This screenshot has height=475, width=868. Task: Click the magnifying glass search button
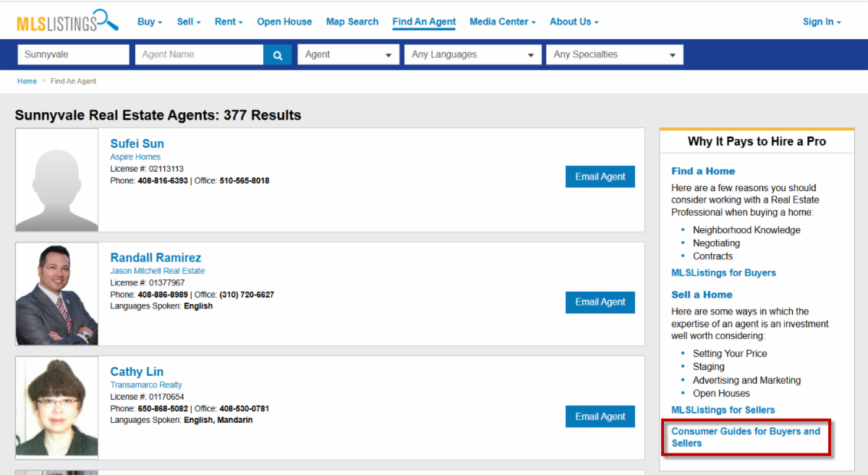click(x=277, y=54)
